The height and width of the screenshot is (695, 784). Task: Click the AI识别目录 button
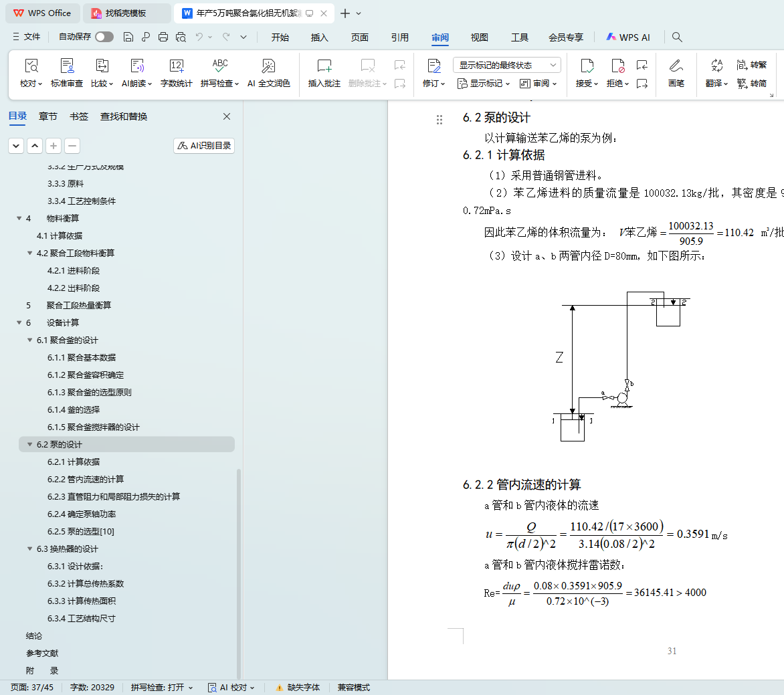[204, 145]
